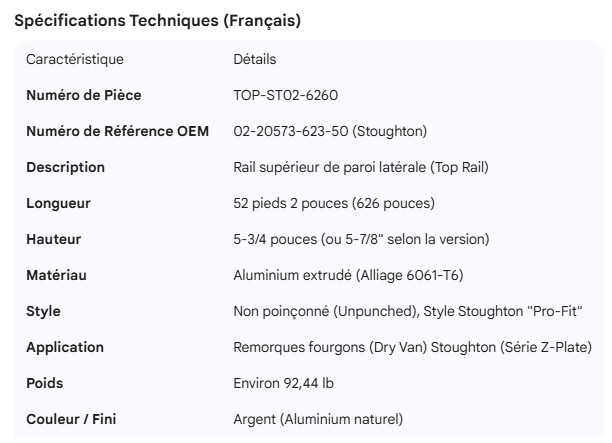The image size is (612, 443).
Task: Select the "Numéro de Pièce" row label
Action: [83, 96]
